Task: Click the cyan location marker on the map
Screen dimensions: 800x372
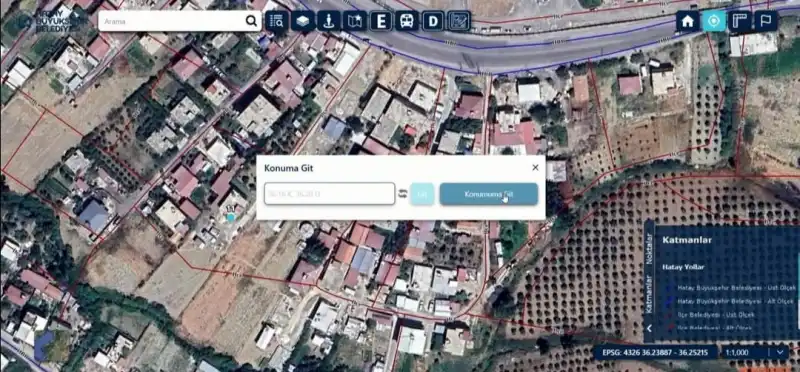Action: coord(231,217)
